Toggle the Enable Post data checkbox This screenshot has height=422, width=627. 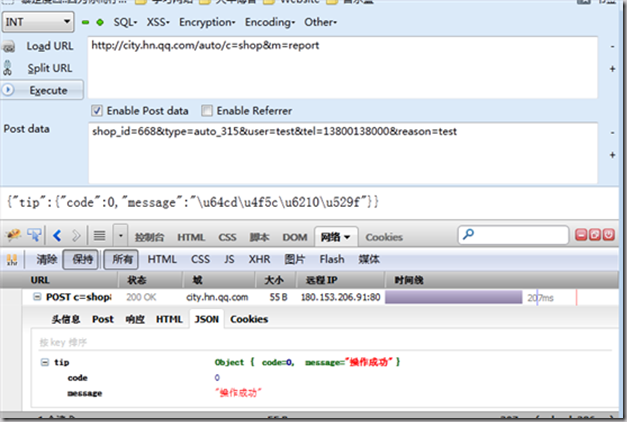(x=97, y=110)
